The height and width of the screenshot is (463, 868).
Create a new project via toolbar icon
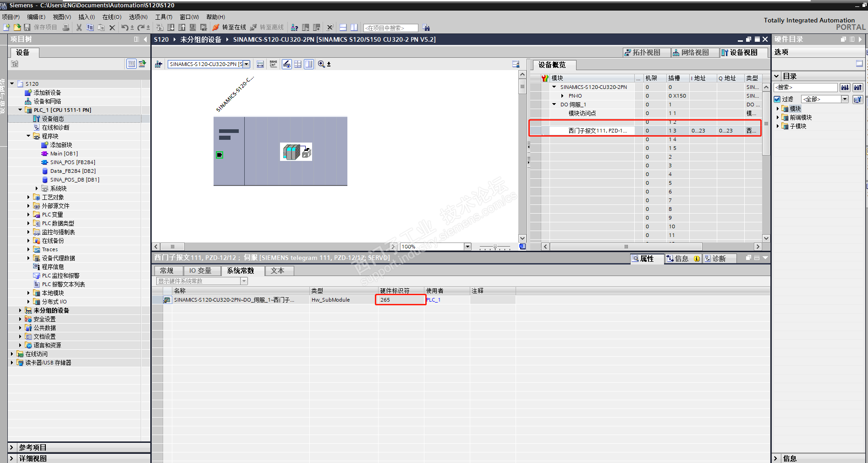[x=6, y=28]
